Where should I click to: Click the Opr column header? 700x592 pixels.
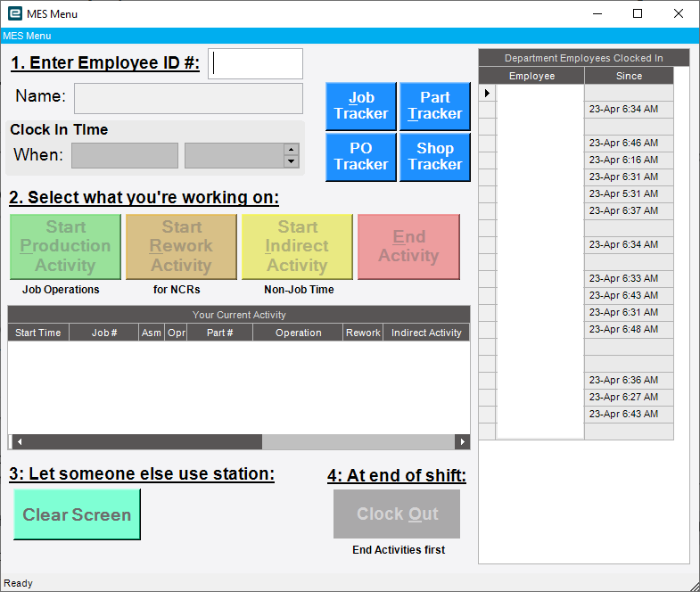coord(177,333)
